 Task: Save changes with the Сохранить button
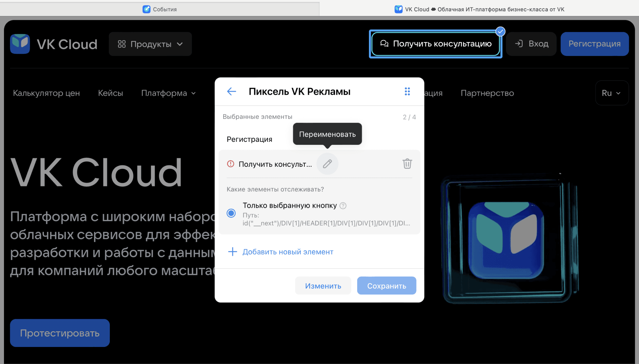pyautogui.click(x=386, y=285)
